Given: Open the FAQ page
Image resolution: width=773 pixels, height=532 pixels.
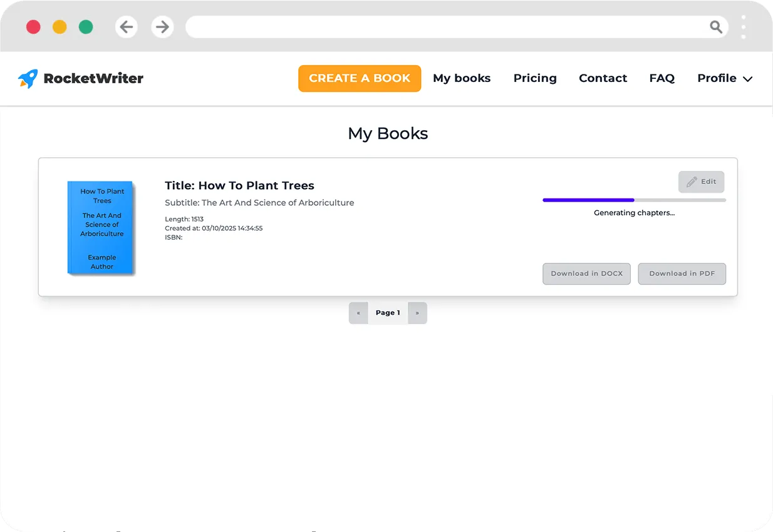Looking at the screenshot, I should 662,78.
